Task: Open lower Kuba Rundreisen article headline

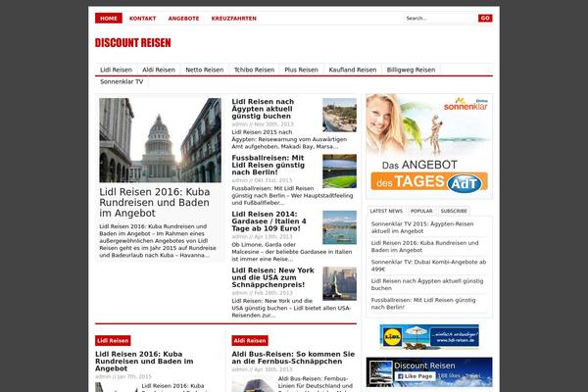Action: point(144,362)
